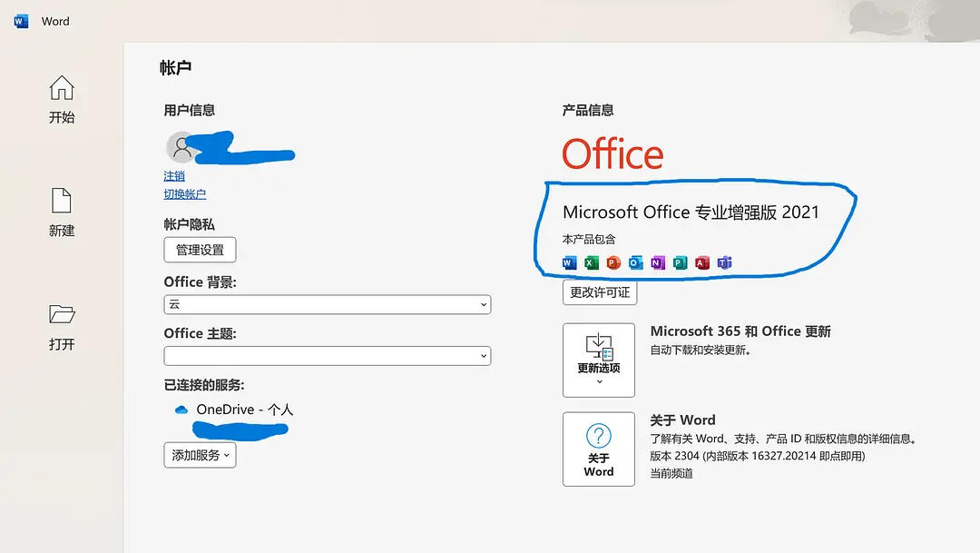The image size is (980, 553).
Task: Click the Microsoft Office 专业增强版 2021 text
Action: click(691, 212)
